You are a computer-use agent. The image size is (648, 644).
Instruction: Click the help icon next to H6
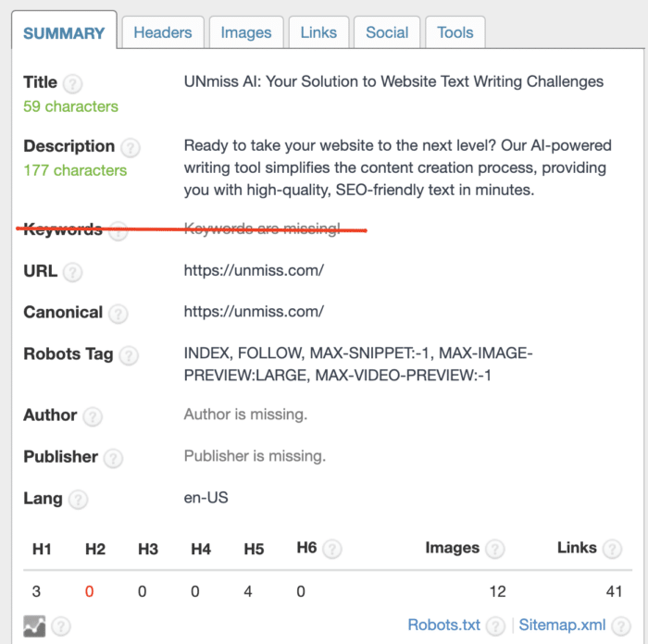332,550
